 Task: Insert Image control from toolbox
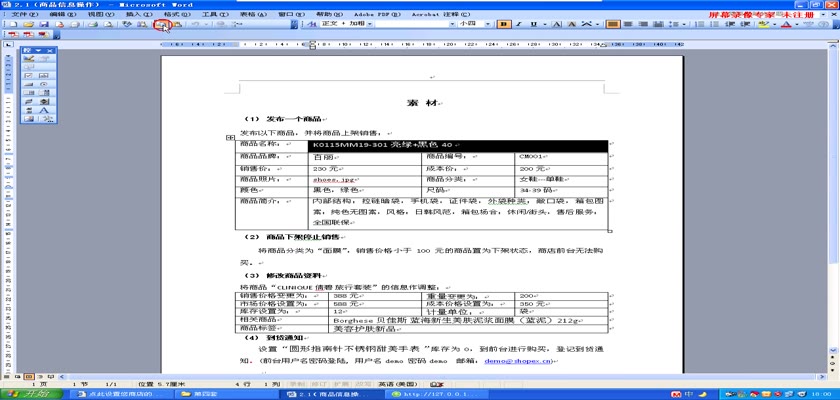pos(29,119)
